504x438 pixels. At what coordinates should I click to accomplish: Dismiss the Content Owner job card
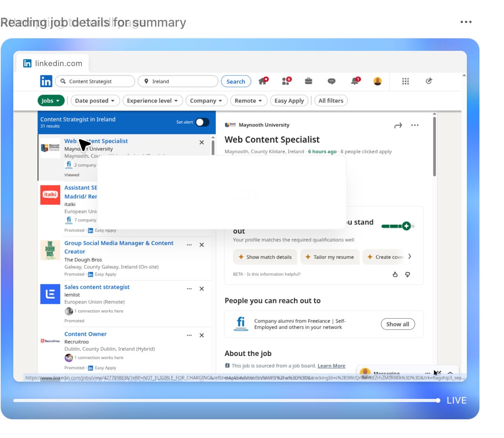pos(202,335)
